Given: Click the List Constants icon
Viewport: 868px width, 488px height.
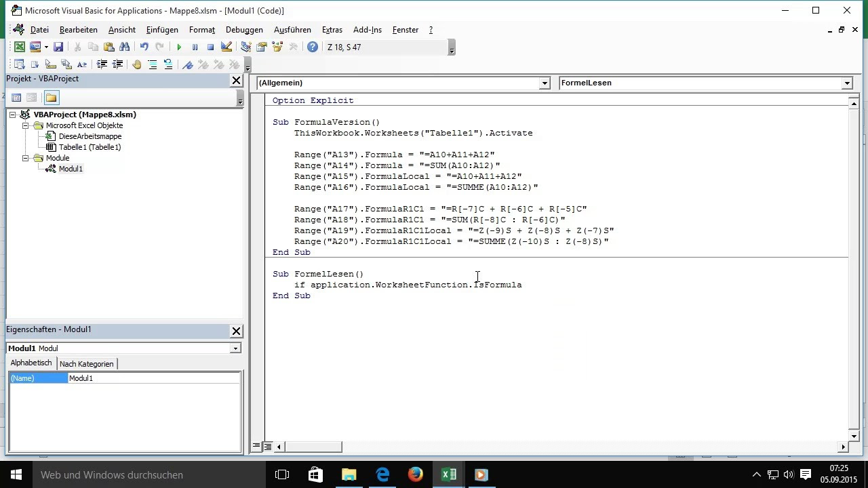Looking at the screenshot, I should pyautogui.click(x=35, y=64).
